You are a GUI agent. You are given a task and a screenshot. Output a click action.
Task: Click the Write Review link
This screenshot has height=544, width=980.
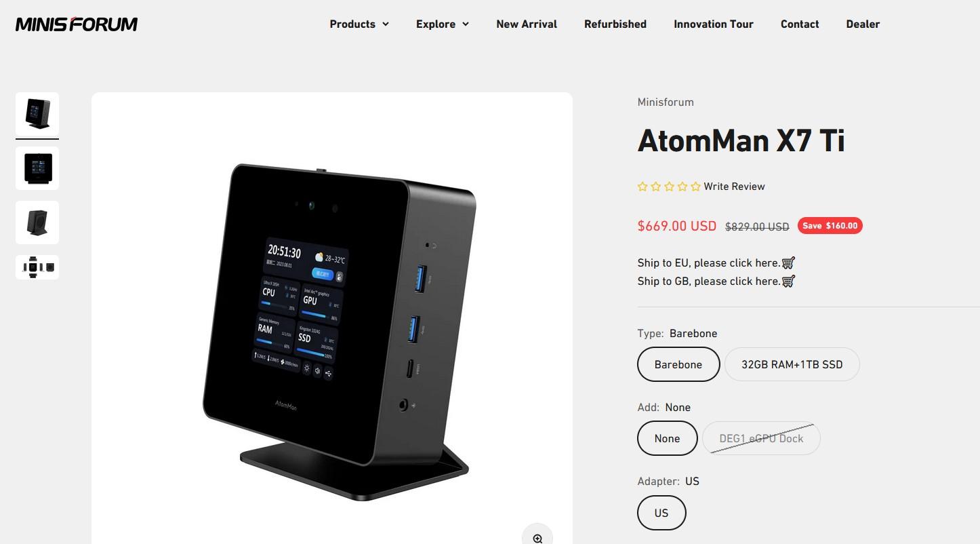coord(734,187)
